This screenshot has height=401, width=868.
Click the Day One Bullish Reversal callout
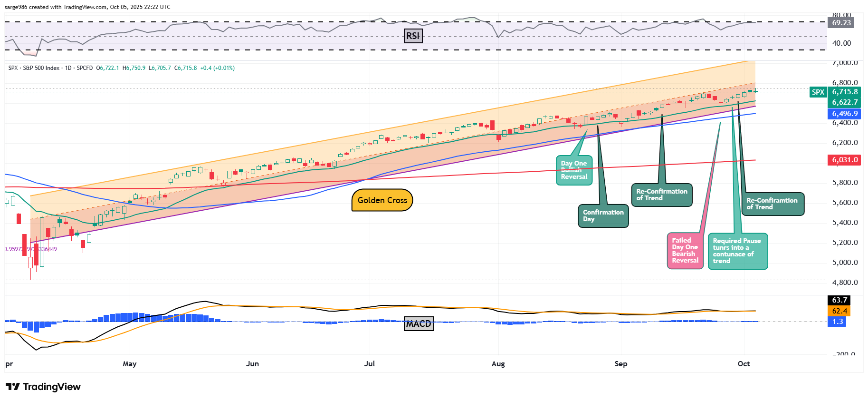coord(574,170)
